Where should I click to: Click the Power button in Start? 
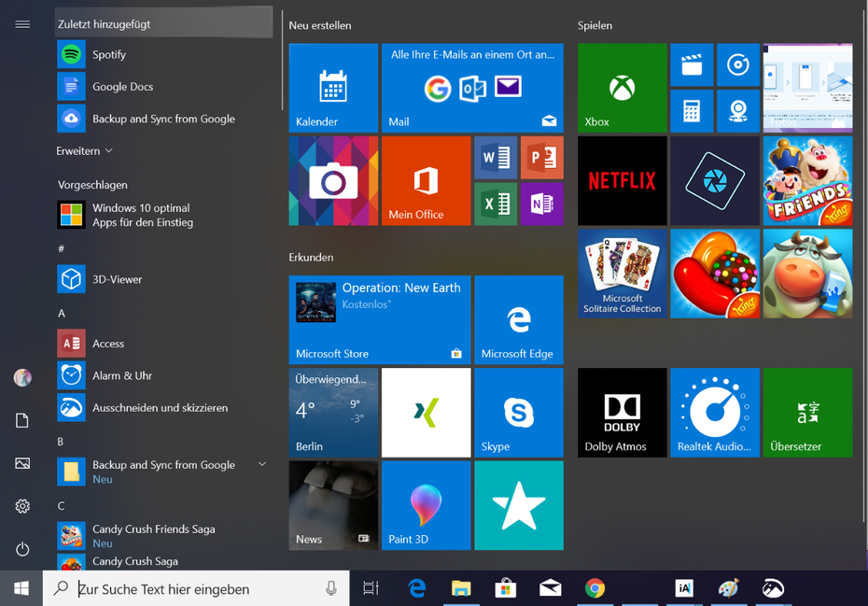(22, 549)
